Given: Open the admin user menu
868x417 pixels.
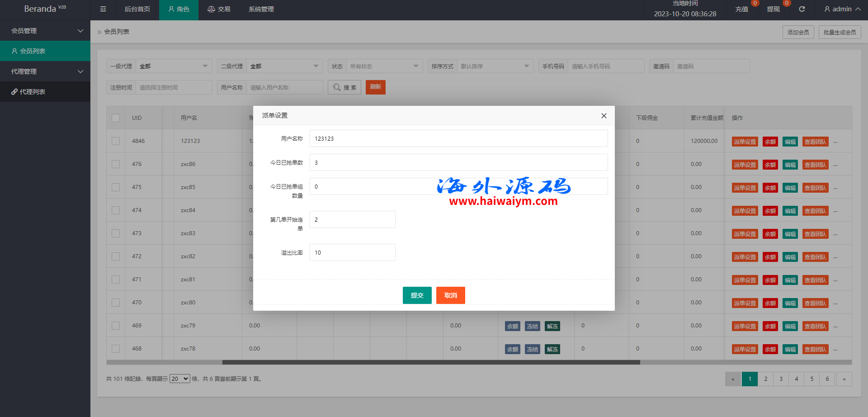Looking at the screenshot, I should (x=842, y=9).
